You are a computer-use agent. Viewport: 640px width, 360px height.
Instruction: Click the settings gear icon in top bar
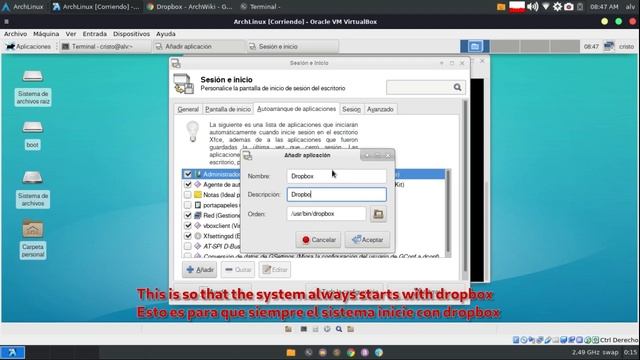tap(557, 7)
